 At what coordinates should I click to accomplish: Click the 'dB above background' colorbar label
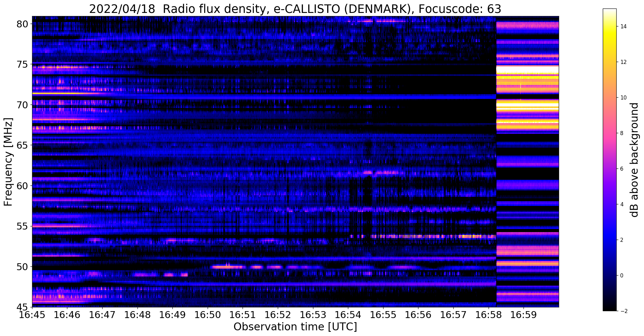click(635, 160)
